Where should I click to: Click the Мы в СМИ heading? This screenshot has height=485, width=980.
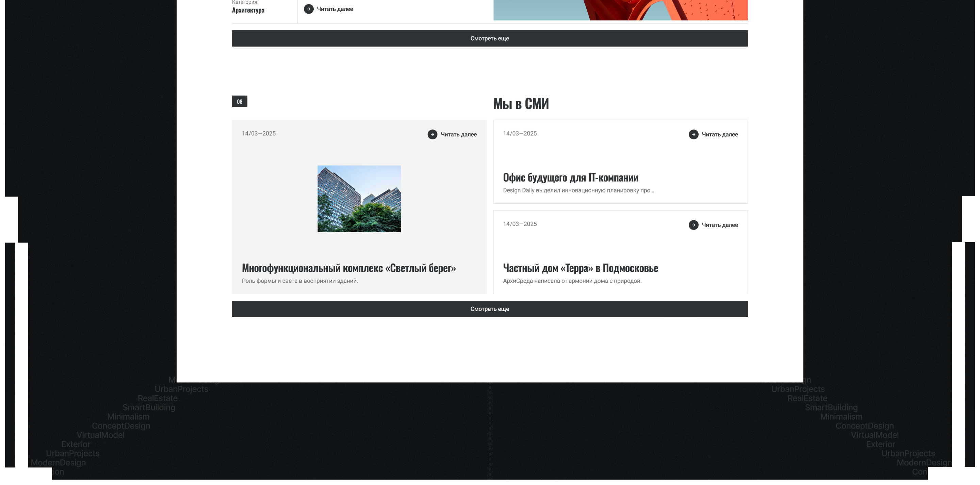pos(521,104)
